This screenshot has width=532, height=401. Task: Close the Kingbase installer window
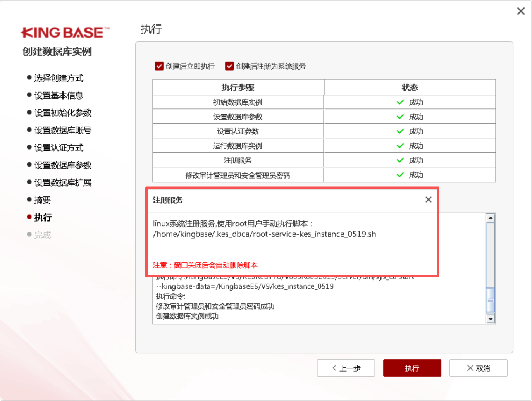(x=521, y=11)
